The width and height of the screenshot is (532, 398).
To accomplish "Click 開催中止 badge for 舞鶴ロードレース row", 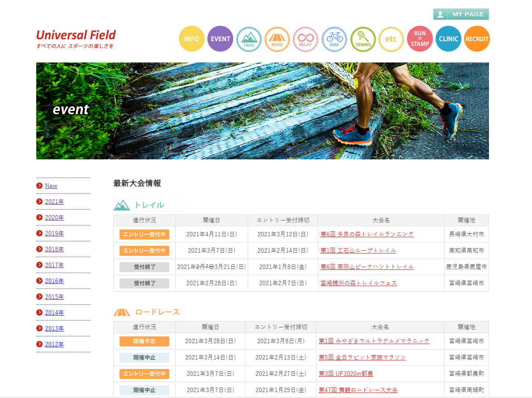I will coord(144,390).
